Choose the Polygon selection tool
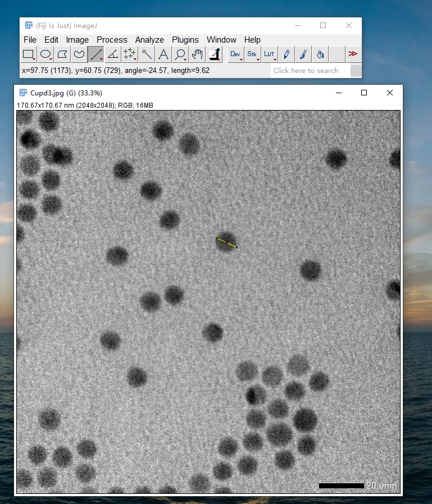 coord(62,54)
